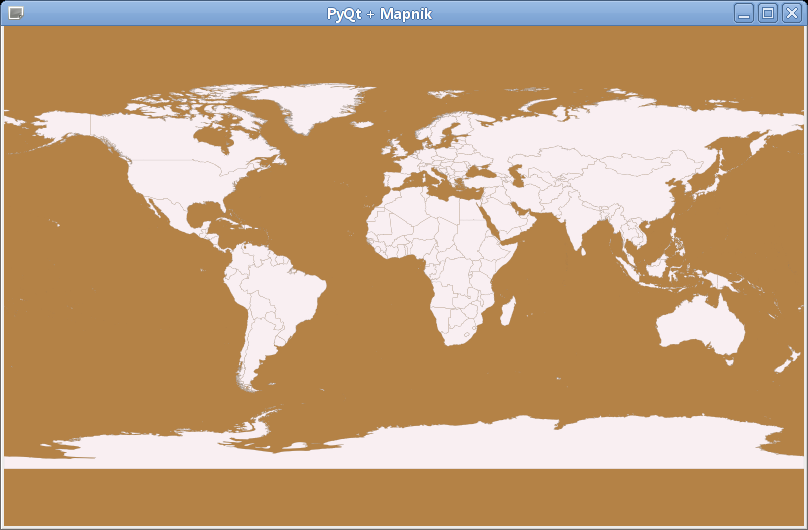808x530 pixels.
Task: Open the window menu icon in title bar
Action: tap(15, 13)
